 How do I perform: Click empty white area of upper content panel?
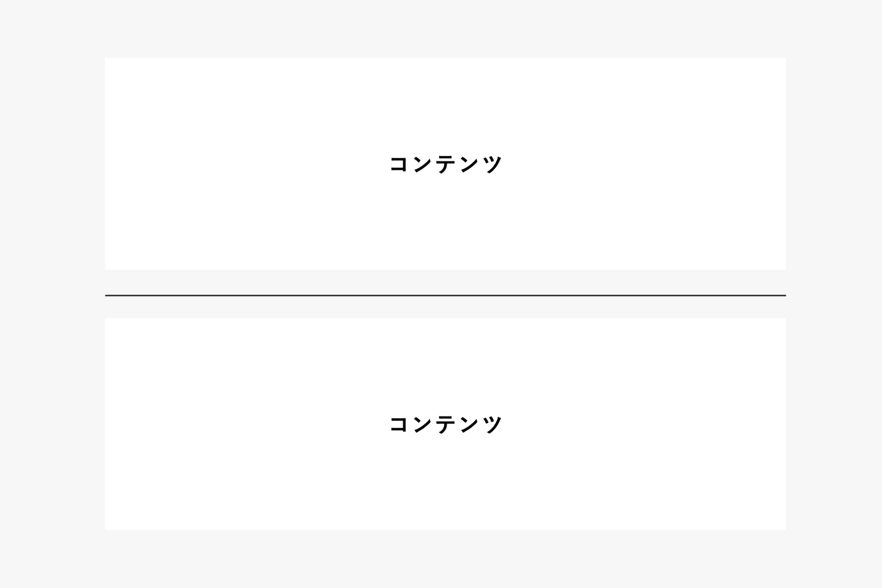pyautogui.click(x=230, y=115)
